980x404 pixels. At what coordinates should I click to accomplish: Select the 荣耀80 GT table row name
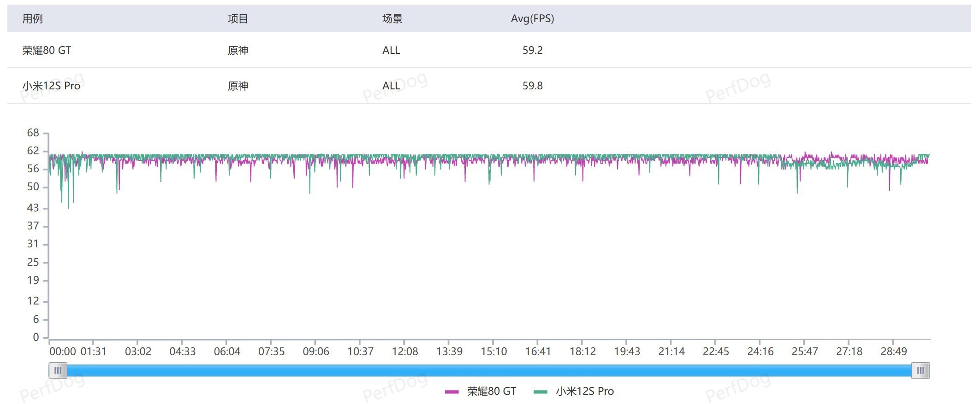(47, 50)
